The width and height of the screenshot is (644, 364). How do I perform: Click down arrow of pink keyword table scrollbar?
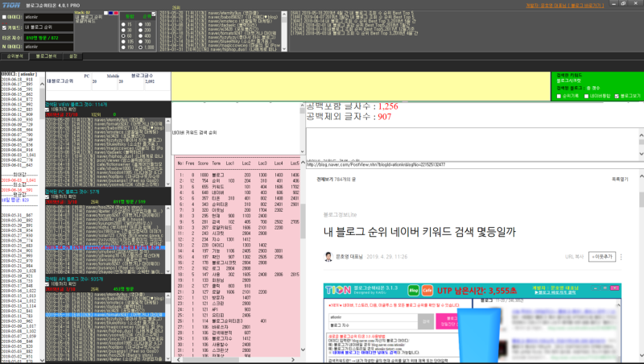pos(303,350)
